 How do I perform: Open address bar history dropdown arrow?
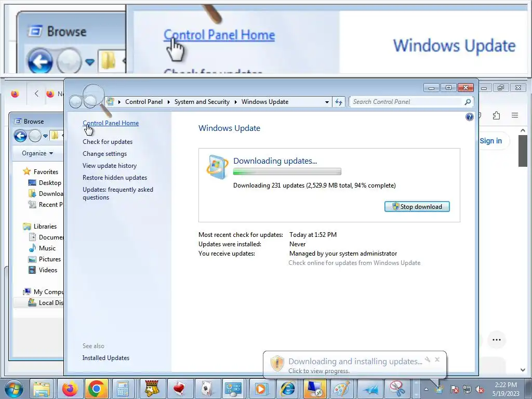coord(327,102)
